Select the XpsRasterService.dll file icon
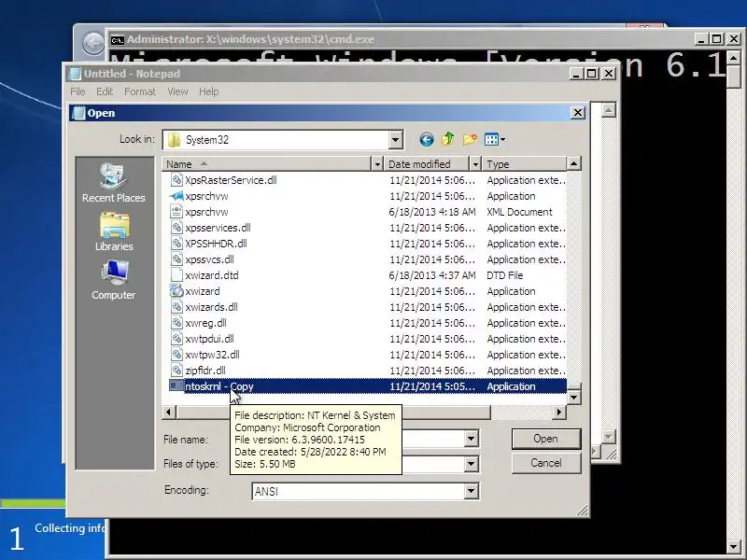747x560 pixels. pos(176,180)
